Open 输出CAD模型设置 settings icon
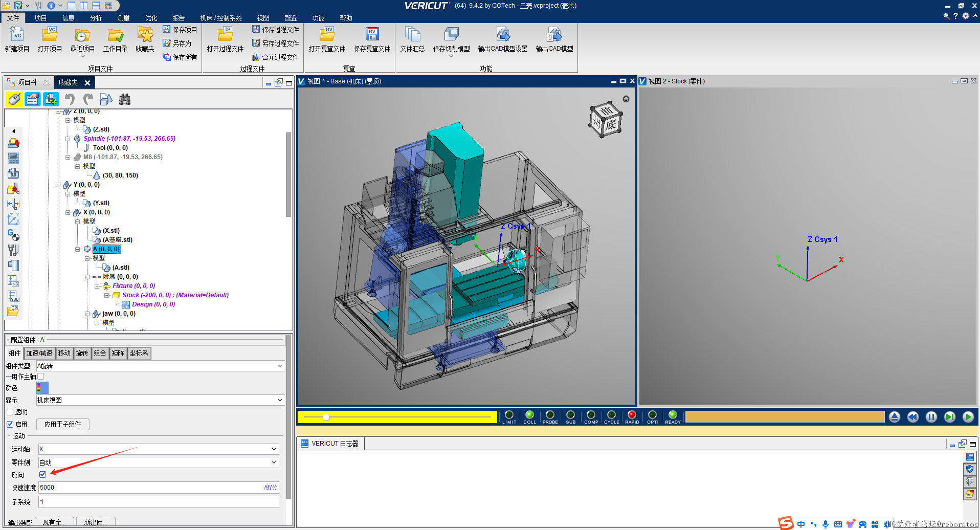This screenshot has height=530, width=980. point(503,35)
